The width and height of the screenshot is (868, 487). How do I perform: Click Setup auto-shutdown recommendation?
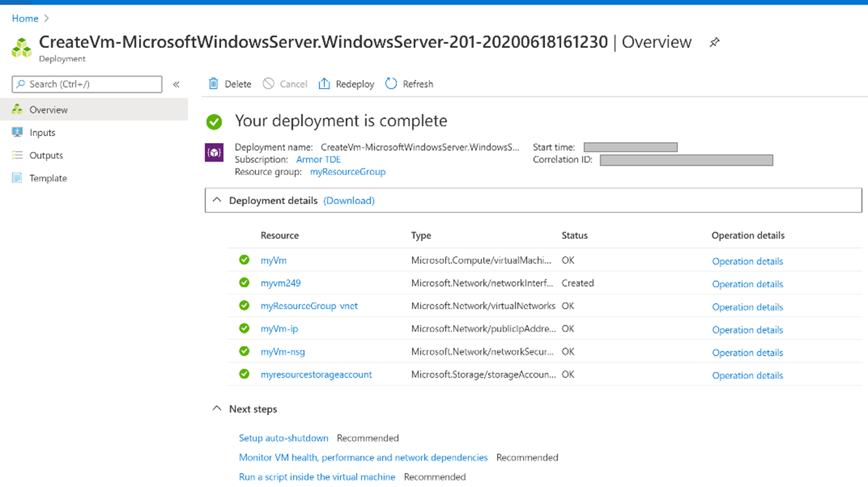point(283,438)
